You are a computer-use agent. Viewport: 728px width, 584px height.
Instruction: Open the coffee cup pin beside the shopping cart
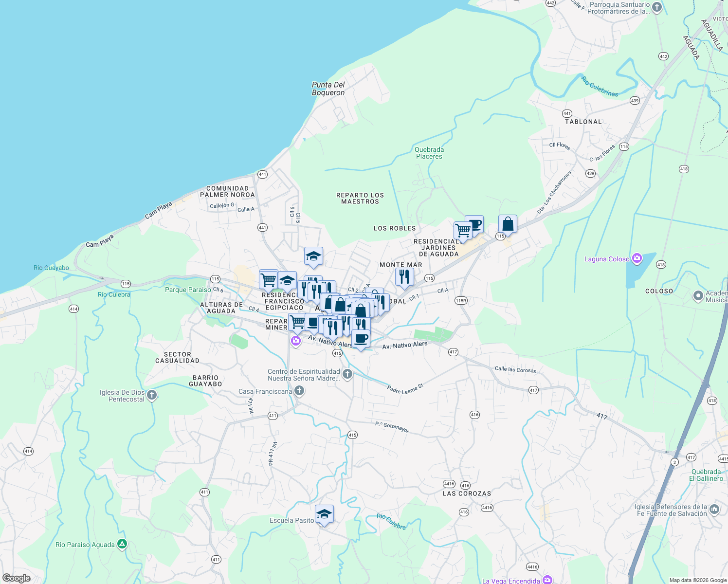point(475,224)
